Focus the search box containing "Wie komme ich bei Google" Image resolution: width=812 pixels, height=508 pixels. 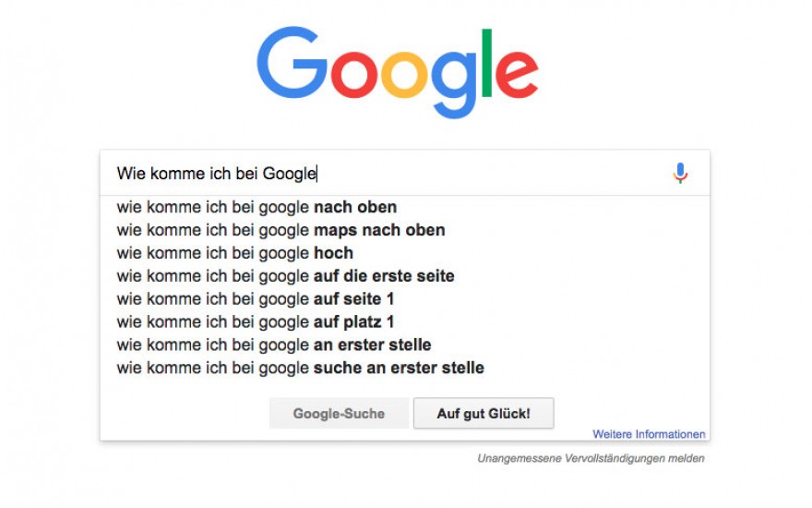388,174
